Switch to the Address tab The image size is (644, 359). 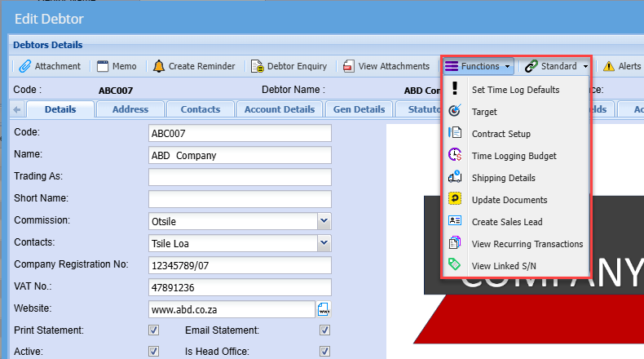click(x=130, y=109)
